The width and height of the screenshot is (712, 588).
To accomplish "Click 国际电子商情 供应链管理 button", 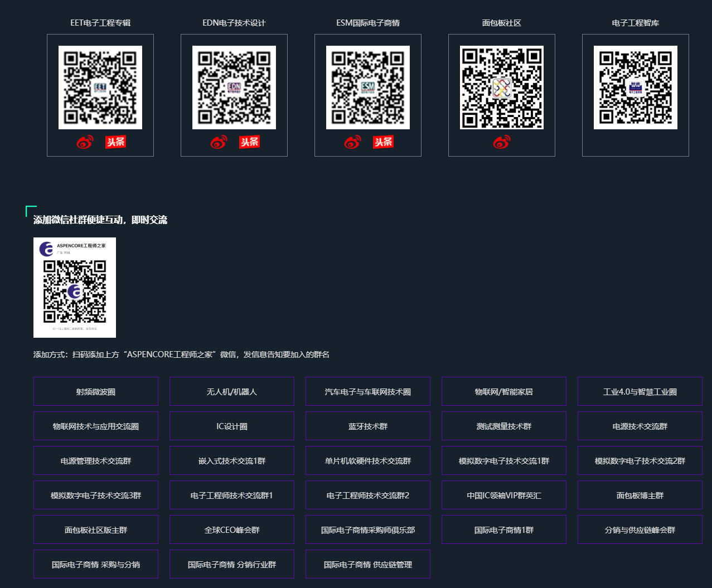I will [368, 564].
